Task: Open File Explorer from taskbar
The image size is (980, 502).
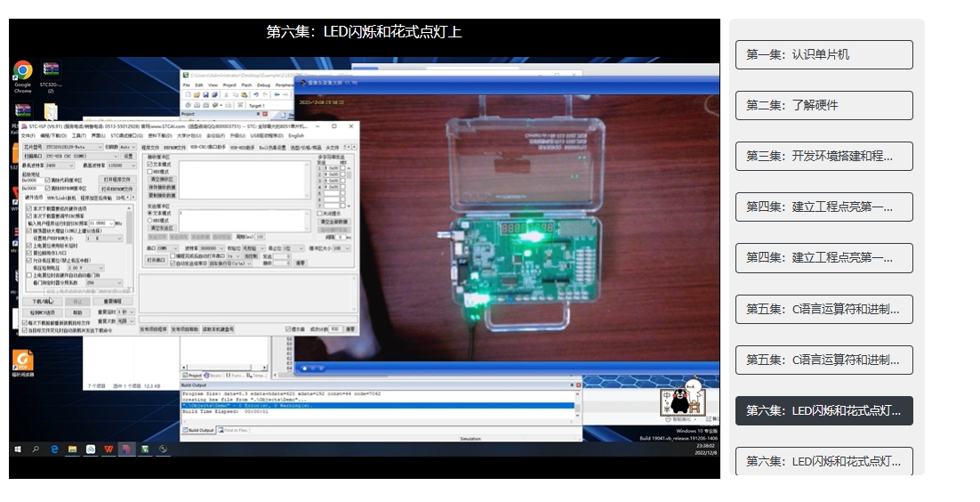Action: 73,449
